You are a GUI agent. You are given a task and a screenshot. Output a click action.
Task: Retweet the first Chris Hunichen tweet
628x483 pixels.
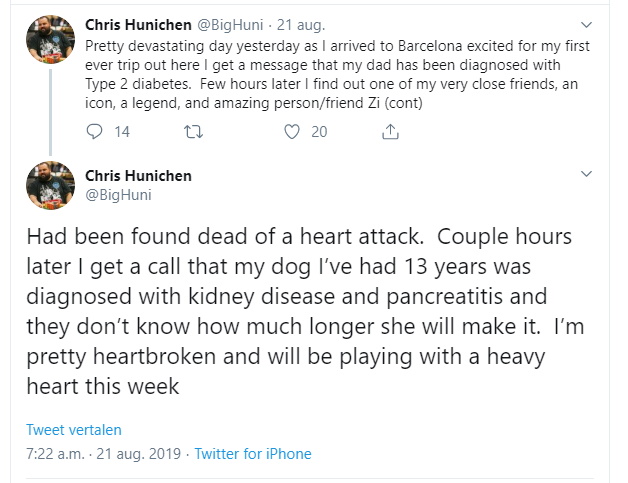click(x=193, y=132)
